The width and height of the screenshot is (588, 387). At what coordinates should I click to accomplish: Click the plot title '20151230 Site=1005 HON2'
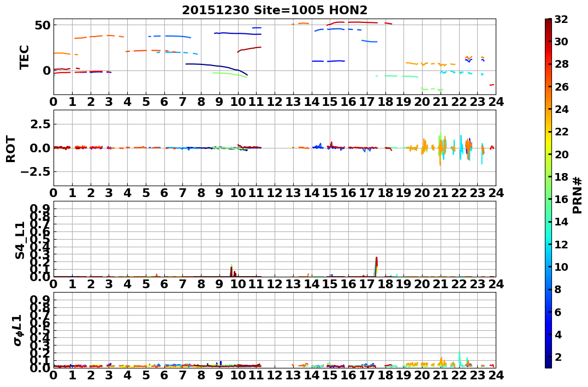[275, 10]
